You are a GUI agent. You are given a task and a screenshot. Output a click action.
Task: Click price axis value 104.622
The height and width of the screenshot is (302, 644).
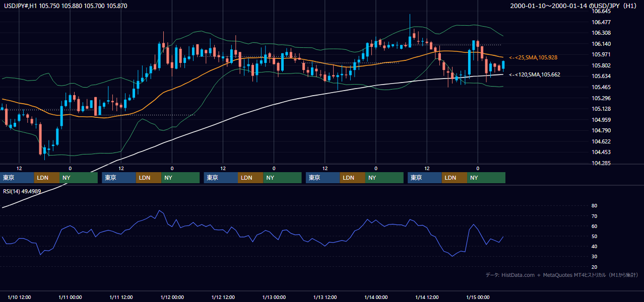(602, 141)
